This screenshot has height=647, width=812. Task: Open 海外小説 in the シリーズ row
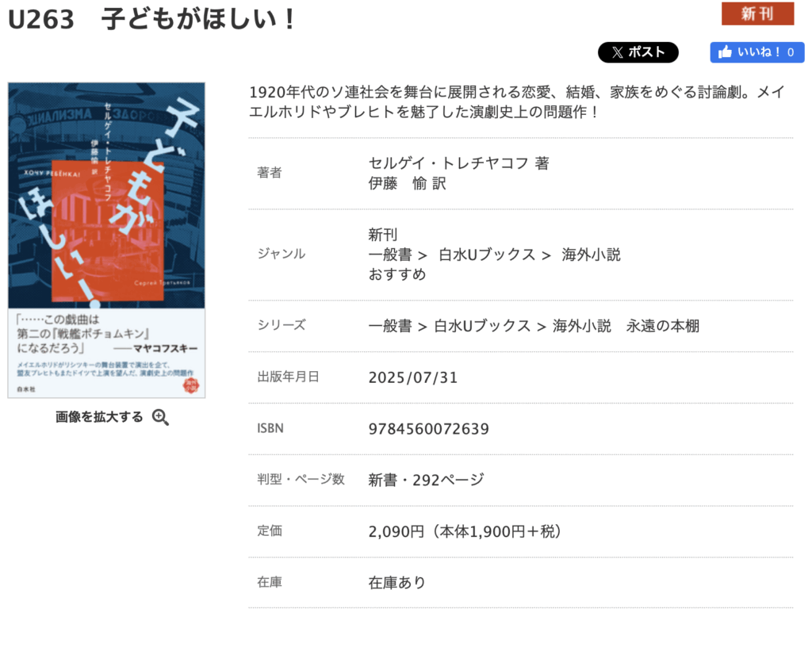[x=581, y=326]
